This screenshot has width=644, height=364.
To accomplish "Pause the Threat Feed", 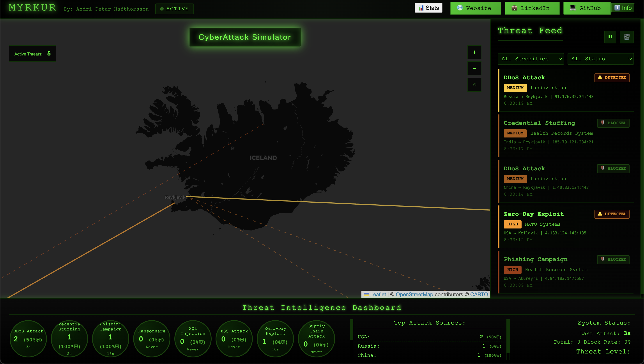I will pos(610,37).
